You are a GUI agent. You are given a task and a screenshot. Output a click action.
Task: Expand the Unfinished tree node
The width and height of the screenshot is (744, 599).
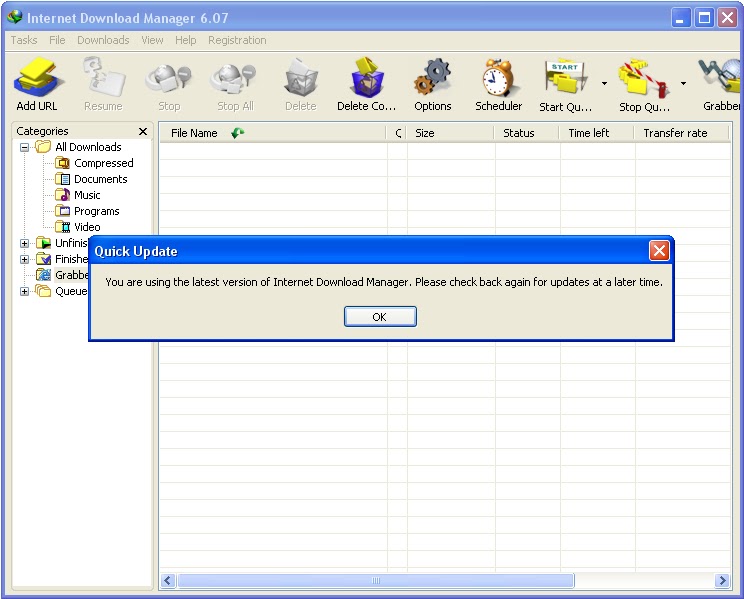24,243
